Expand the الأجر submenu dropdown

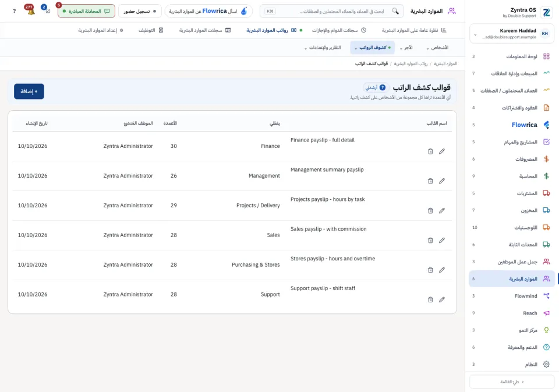point(406,47)
